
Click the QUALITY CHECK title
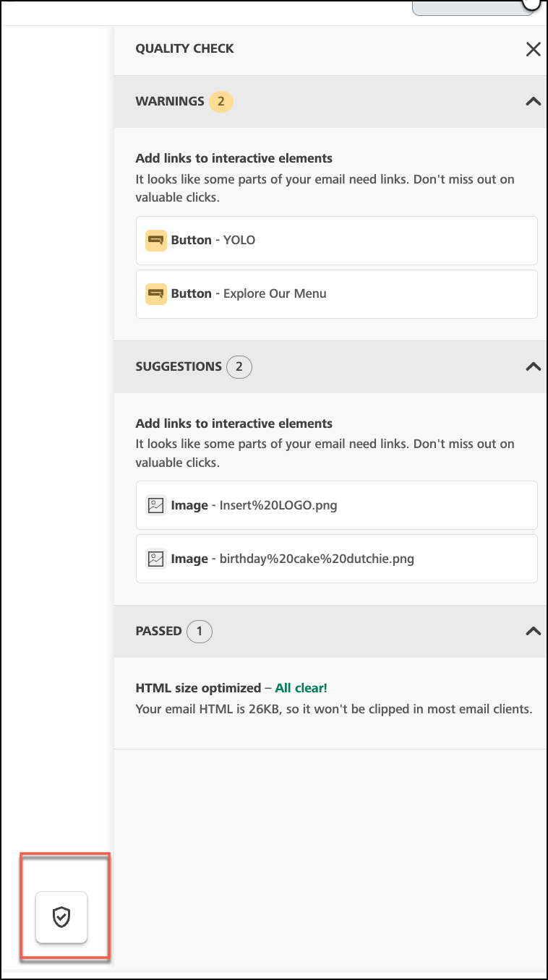tap(184, 48)
